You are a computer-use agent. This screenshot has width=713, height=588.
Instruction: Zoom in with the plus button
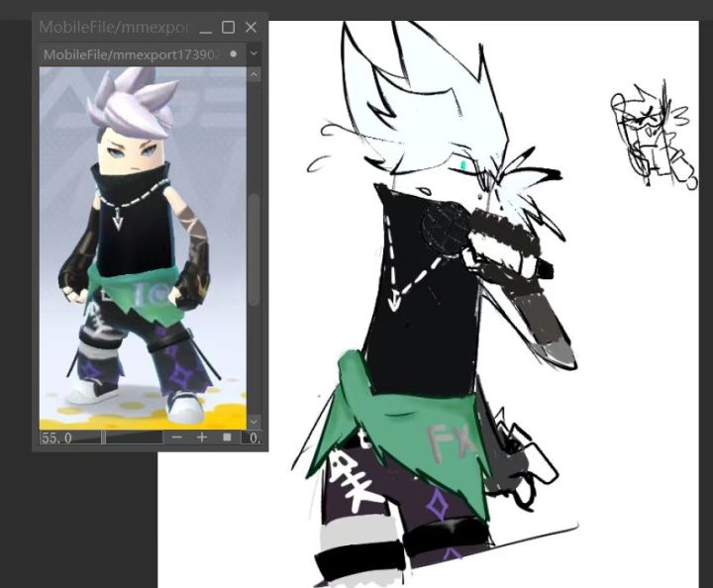coord(202,438)
